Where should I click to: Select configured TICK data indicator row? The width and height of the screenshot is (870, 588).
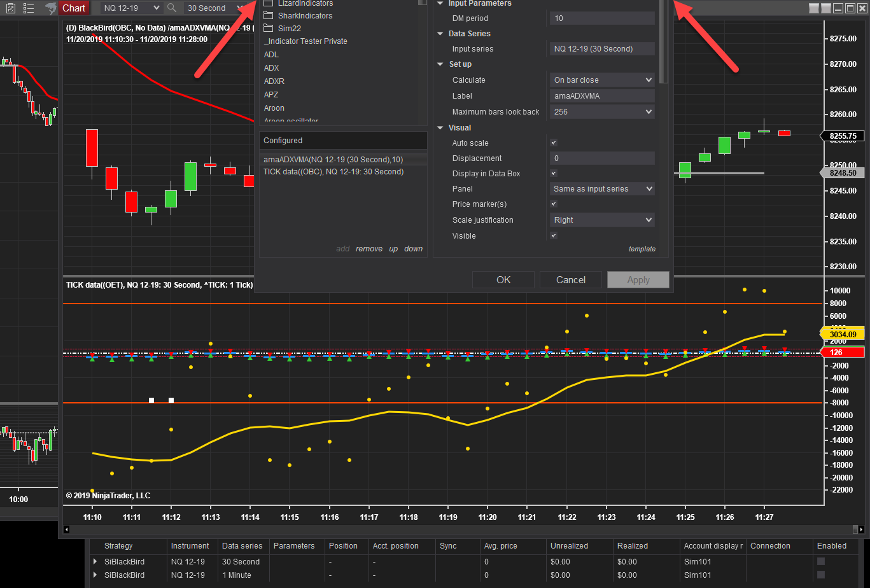click(343, 172)
